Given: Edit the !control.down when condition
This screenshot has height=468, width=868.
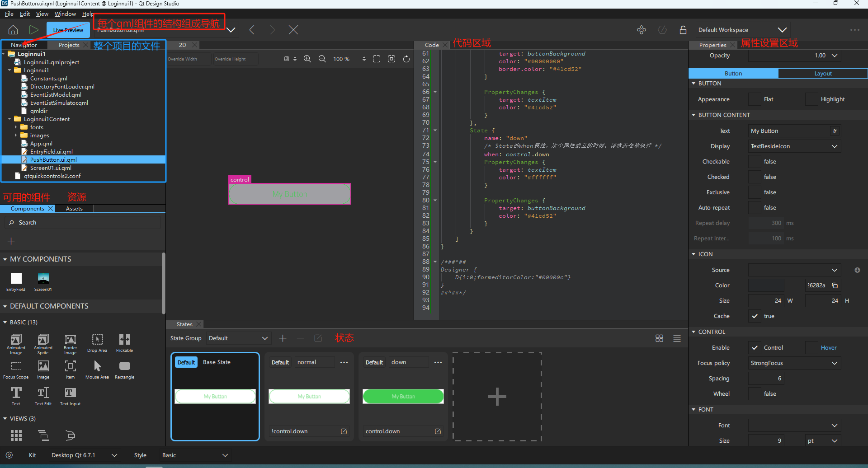Looking at the screenshot, I should pos(344,431).
